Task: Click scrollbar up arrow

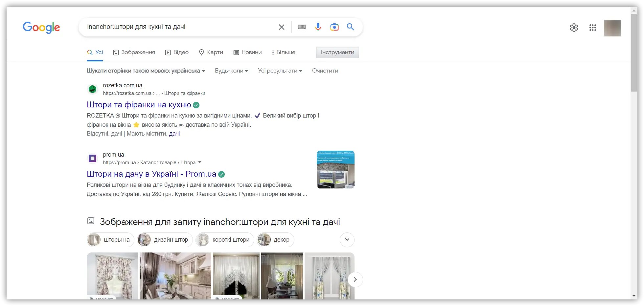Action: tap(634, 10)
